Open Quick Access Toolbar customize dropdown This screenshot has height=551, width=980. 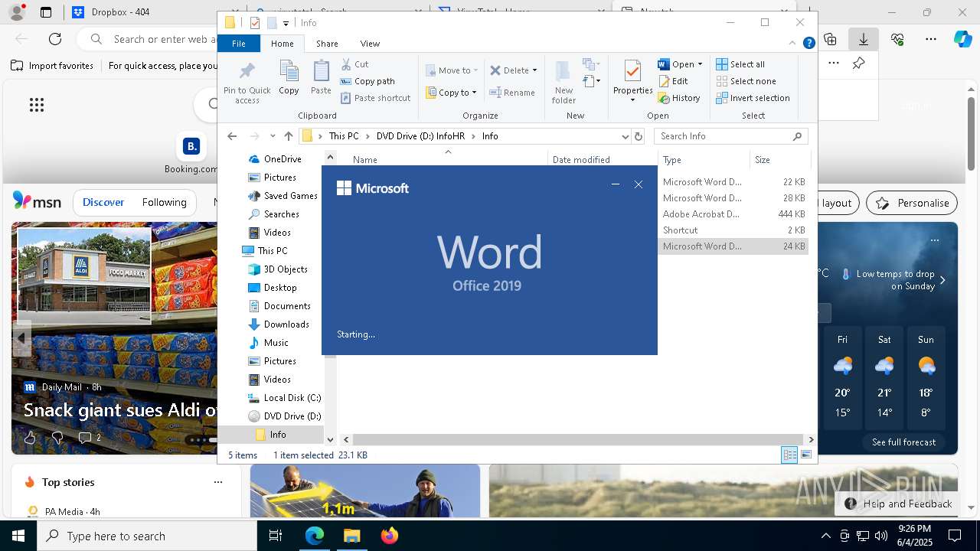point(286,23)
